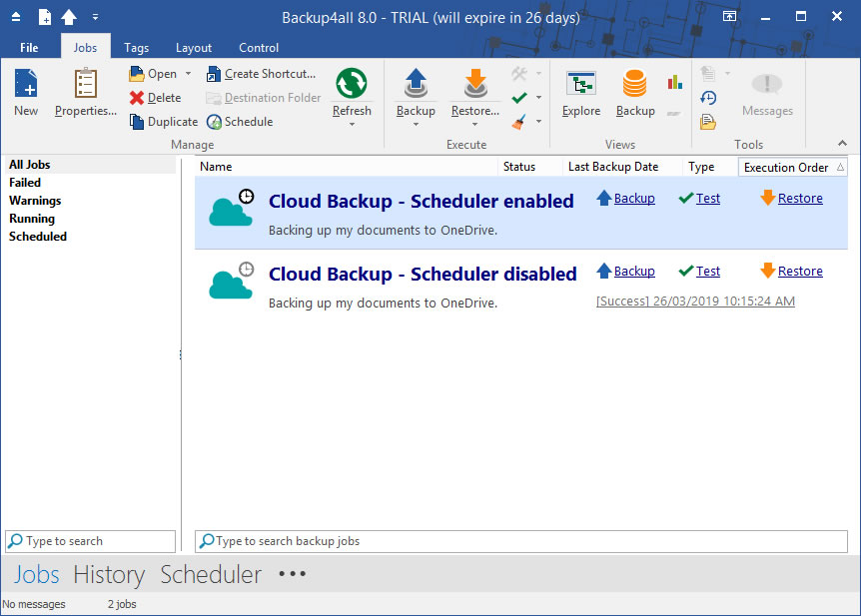
Task: Sort by the Name column header
Action: (346, 167)
